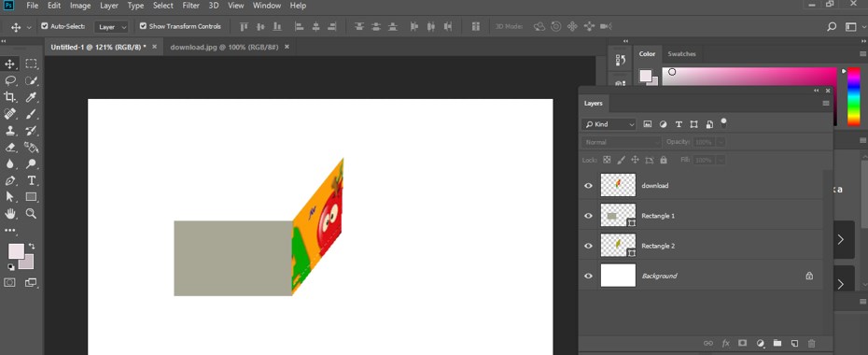Select the Path Selection tool
Screen dimensions: 868x355
pos(10,196)
